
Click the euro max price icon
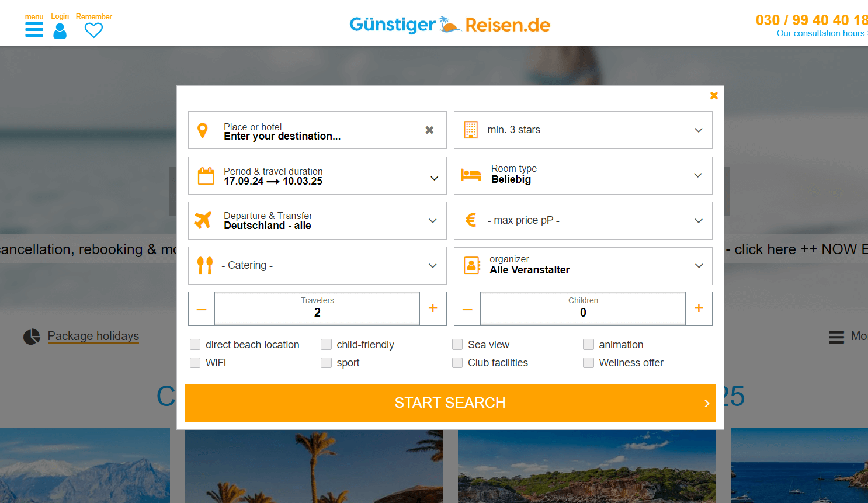[471, 220]
